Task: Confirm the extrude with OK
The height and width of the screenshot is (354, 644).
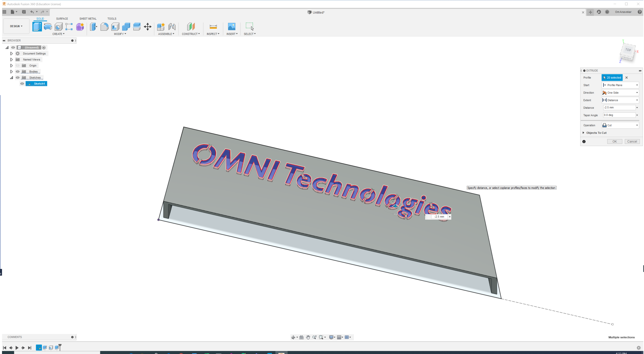Action: 614,142
